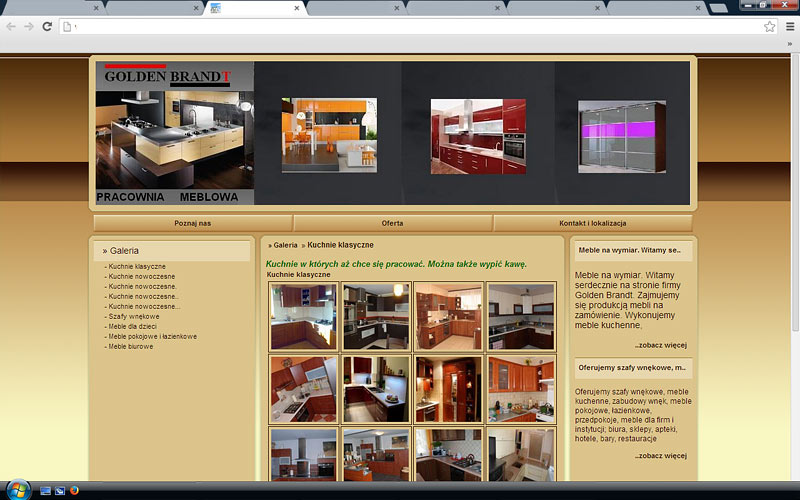Viewport: 800px width, 500px height.
Task: Open the first kitchen thumbnail in gallery
Action: [303, 317]
